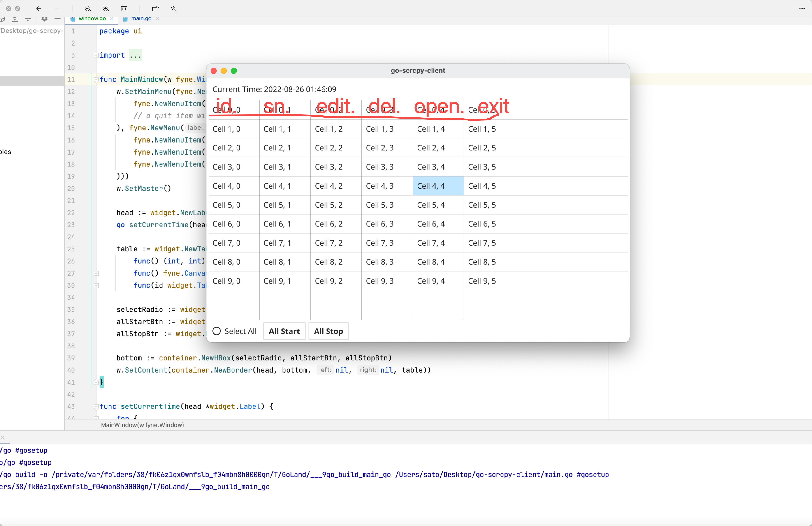Click the scroll-to-bottom arrow icon
The width and height of the screenshot is (812, 526).
tap(14, 20)
